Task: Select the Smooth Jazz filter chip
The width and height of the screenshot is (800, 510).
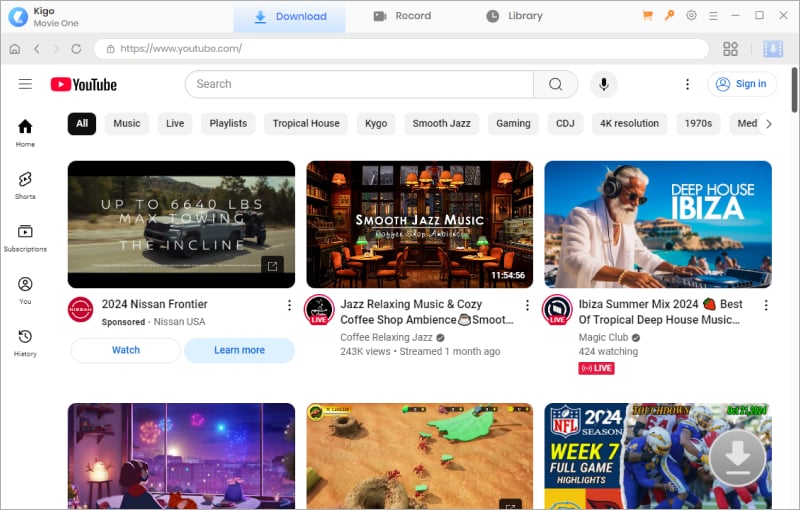Action: coord(441,123)
